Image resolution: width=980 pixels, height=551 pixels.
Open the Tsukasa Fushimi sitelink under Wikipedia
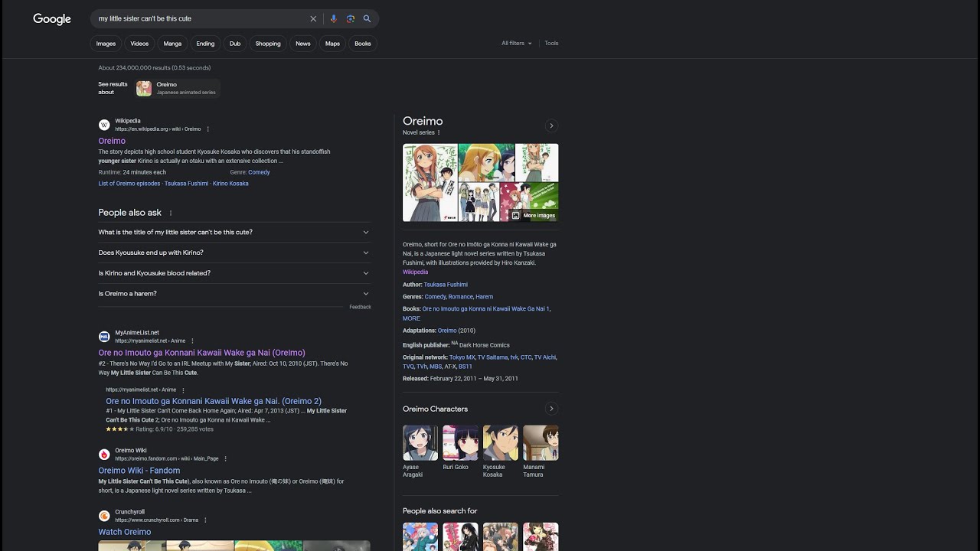pyautogui.click(x=186, y=184)
